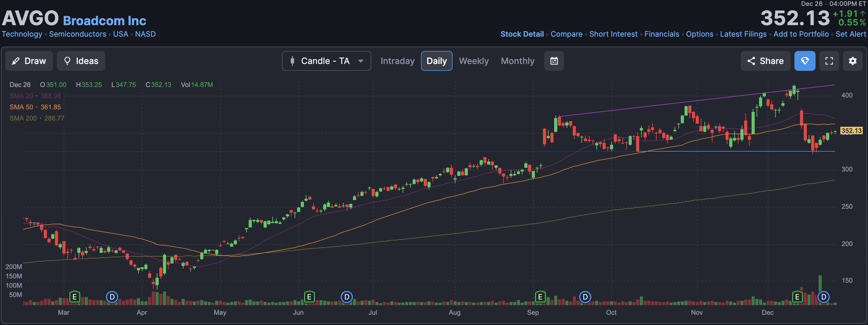868x325 pixels.
Task: Open the NASD exchange link
Action: point(145,34)
